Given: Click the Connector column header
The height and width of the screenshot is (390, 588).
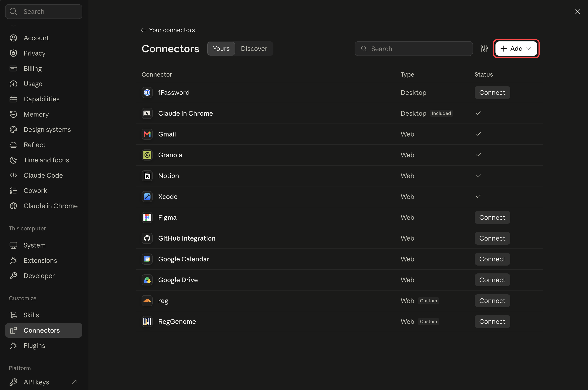Looking at the screenshot, I should click(x=157, y=74).
